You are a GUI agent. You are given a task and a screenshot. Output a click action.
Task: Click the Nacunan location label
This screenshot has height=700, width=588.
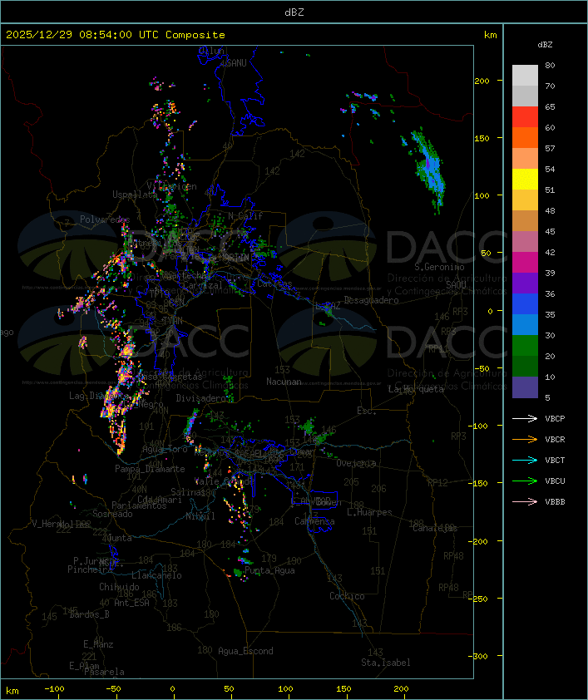coord(284,382)
